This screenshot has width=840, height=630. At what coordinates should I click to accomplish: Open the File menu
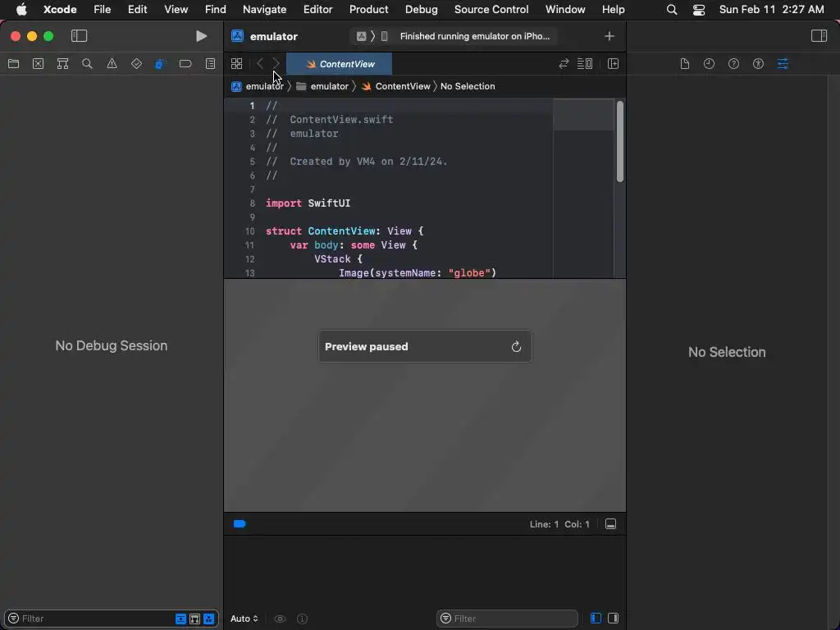point(102,9)
